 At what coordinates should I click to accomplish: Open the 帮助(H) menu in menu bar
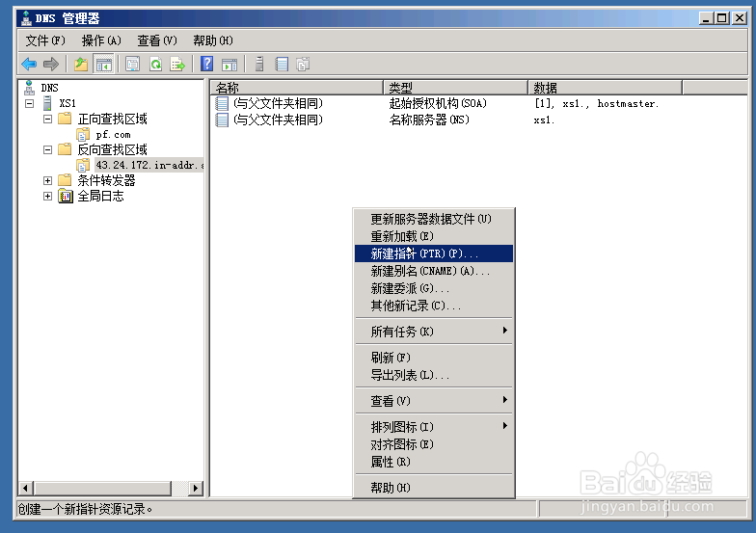click(x=213, y=40)
